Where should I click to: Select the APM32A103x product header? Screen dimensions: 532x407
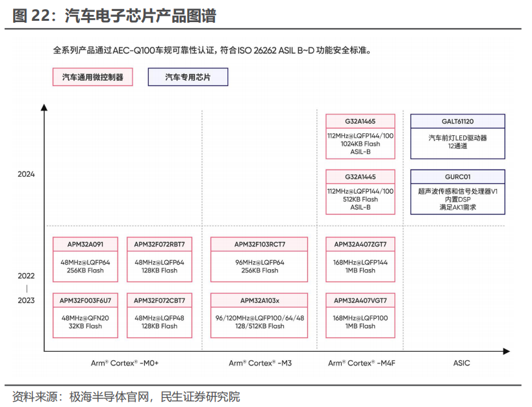pyautogui.click(x=260, y=300)
